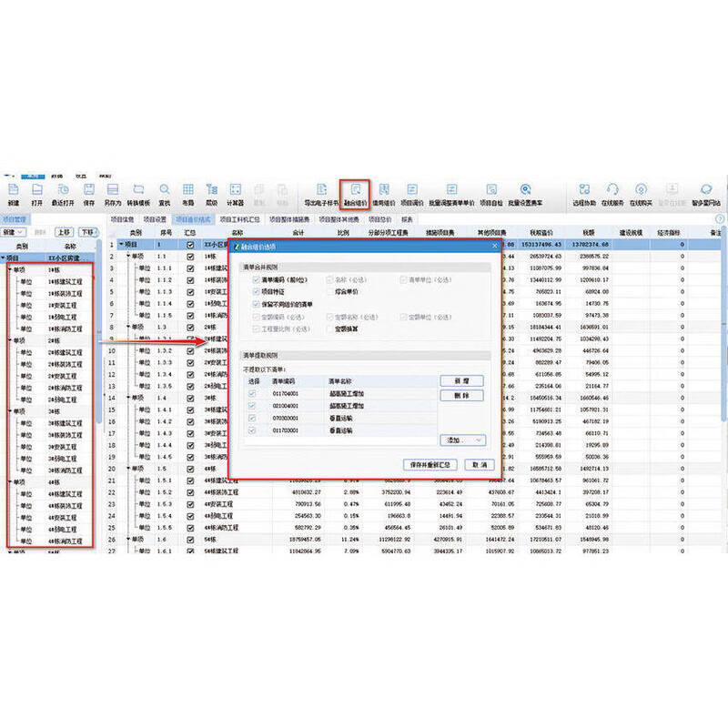Open the 添加 dropdown in the dialog

point(464,440)
